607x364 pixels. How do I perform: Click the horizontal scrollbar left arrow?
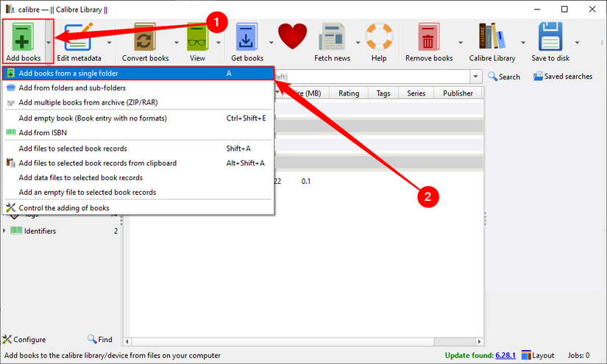(x=127, y=341)
